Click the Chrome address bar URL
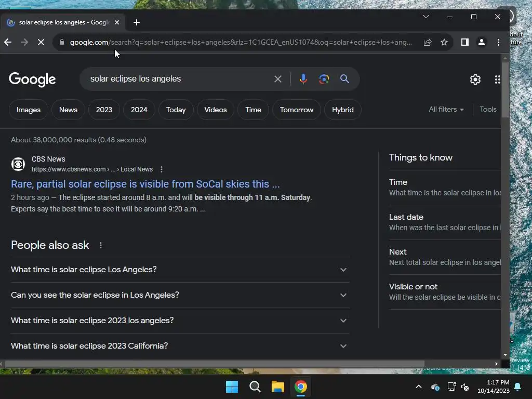 (241, 43)
